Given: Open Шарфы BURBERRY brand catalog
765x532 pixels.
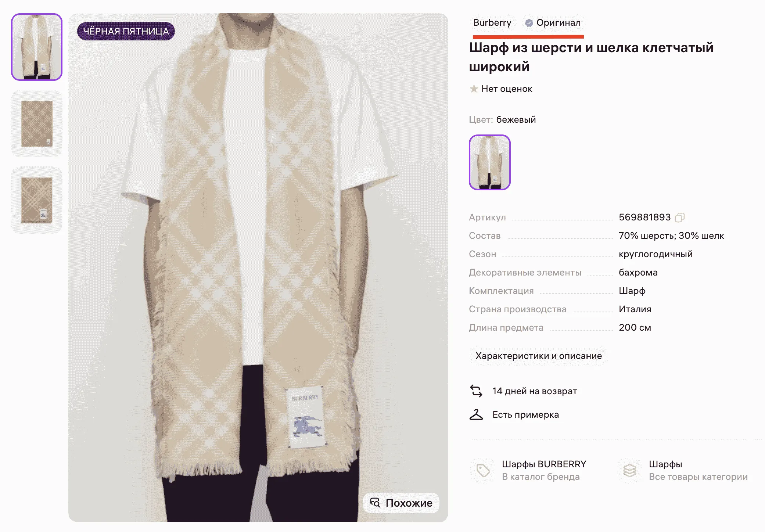Looking at the screenshot, I should pos(544,464).
